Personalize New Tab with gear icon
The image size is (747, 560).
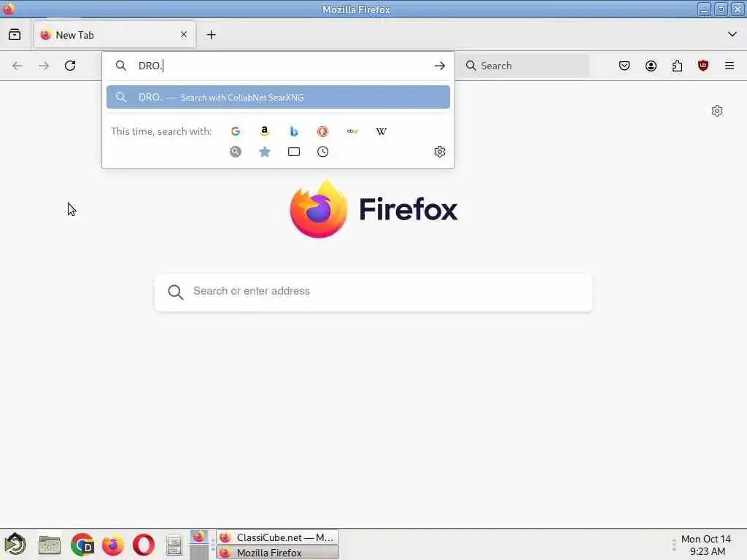717,111
